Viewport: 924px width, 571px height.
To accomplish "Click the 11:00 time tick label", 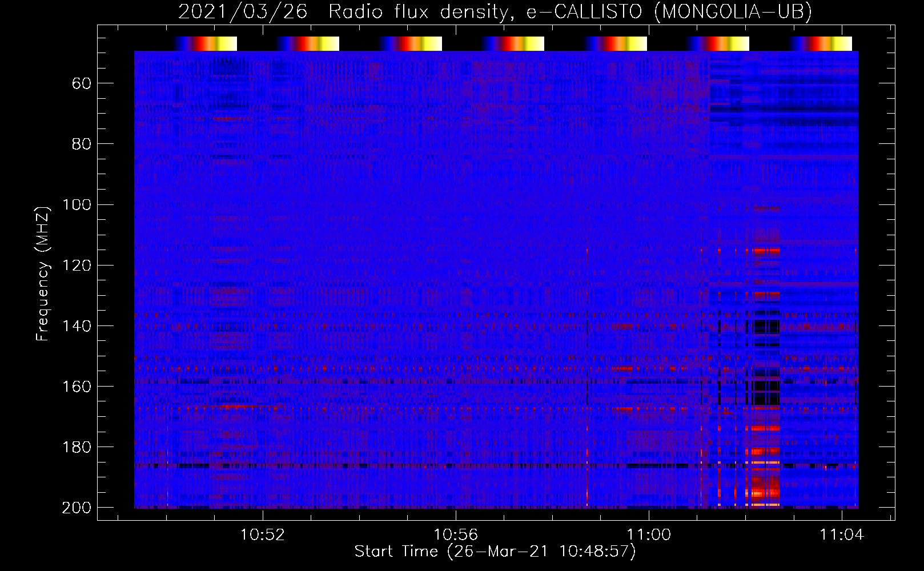I will pos(648,535).
